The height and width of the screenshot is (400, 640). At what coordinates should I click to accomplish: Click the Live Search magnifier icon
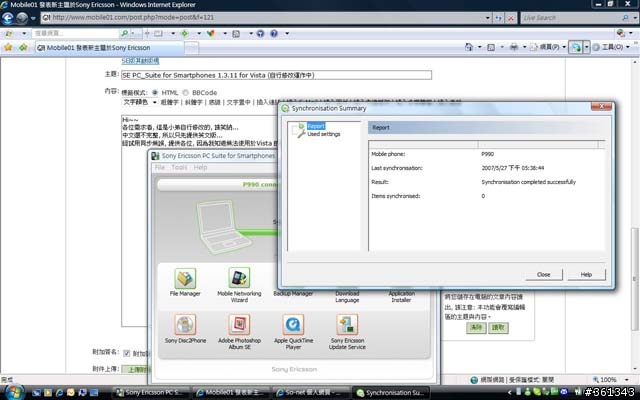click(x=625, y=18)
